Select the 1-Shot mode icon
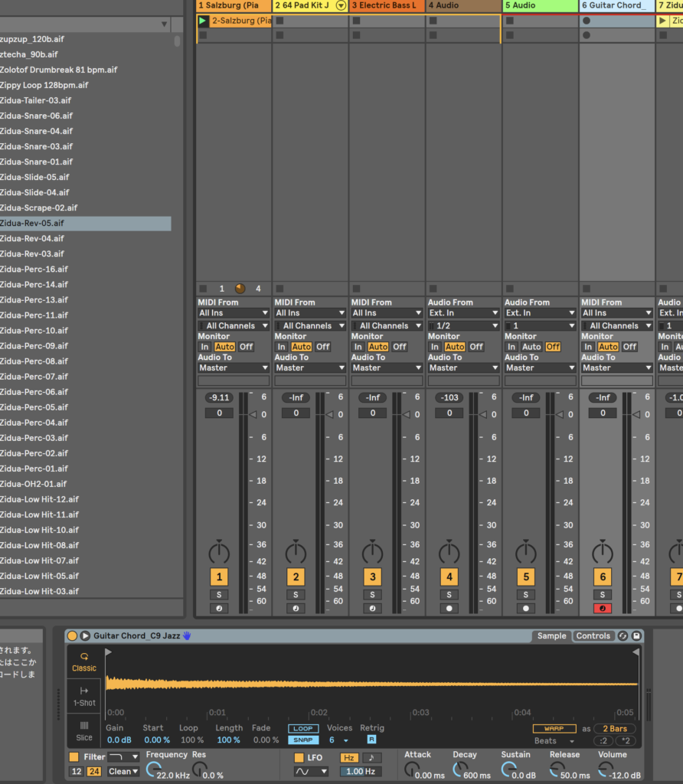Viewport: 683px width, 784px height. 84,696
